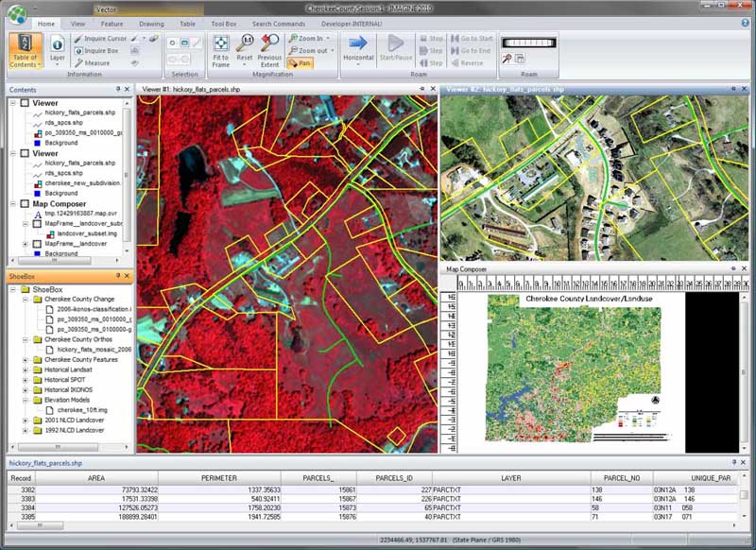This screenshot has height=550, width=756.
Task: Expand the Historical SPOT folder
Action: [x=26, y=380]
